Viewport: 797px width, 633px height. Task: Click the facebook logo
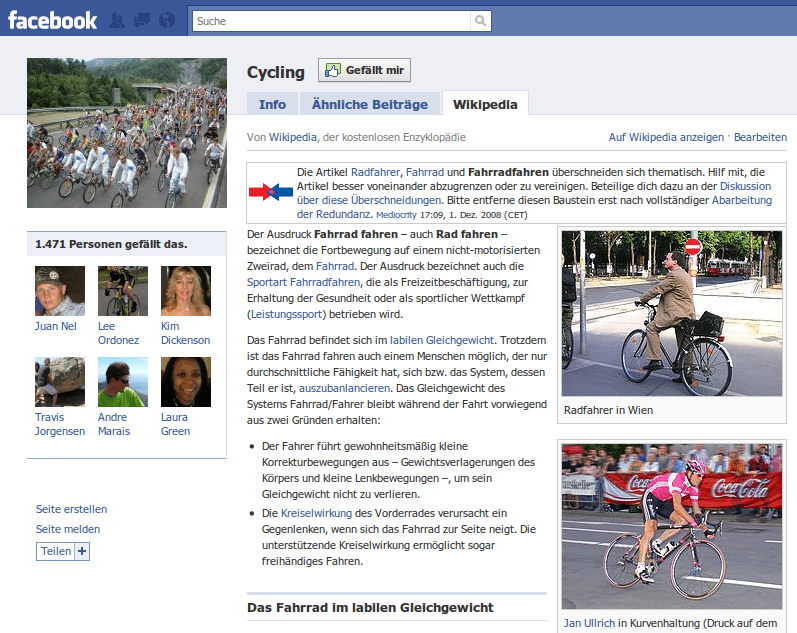click(x=52, y=21)
